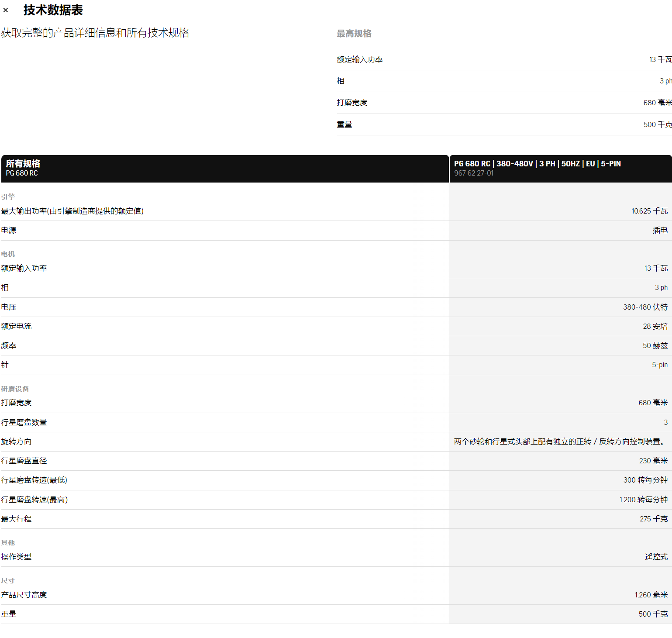Click the 技术数据表 heading
This screenshot has width=672, height=638.
[x=53, y=10]
